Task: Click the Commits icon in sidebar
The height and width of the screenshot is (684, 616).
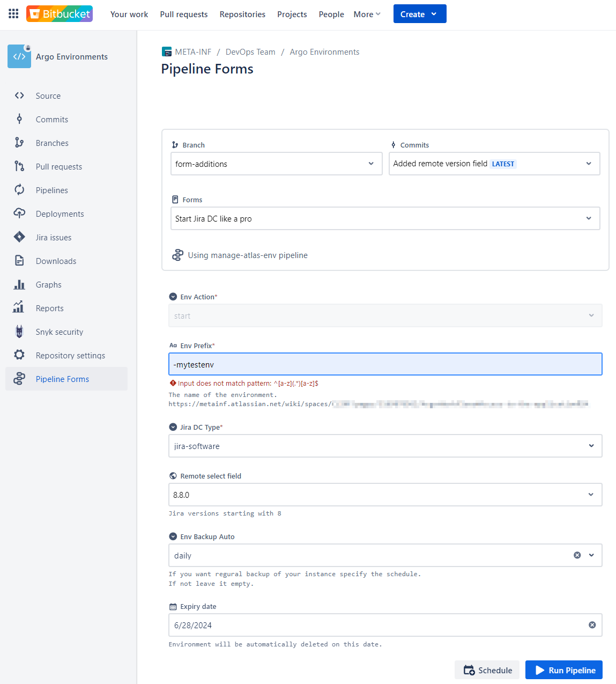Action: click(x=19, y=119)
